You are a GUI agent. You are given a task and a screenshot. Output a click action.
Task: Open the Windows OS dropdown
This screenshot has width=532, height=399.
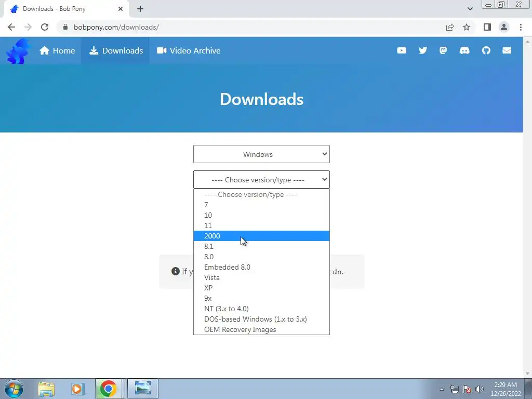tap(261, 154)
